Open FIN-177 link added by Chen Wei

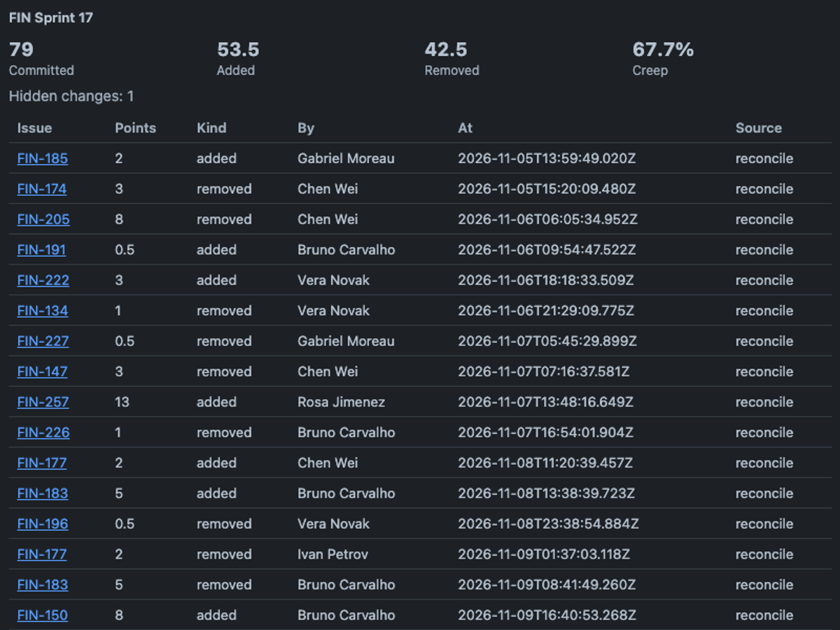pyautogui.click(x=42, y=463)
